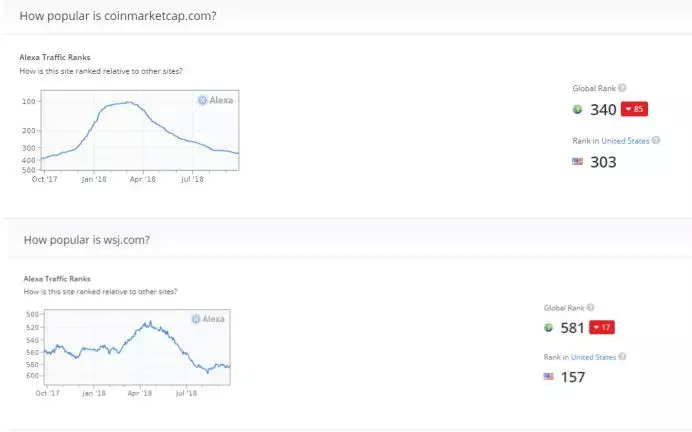The width and height of the screenshot is (692, 432).
Task: Click the Alexa logo in the coinmarketcap.com chart
Action: tap(217, 100)
